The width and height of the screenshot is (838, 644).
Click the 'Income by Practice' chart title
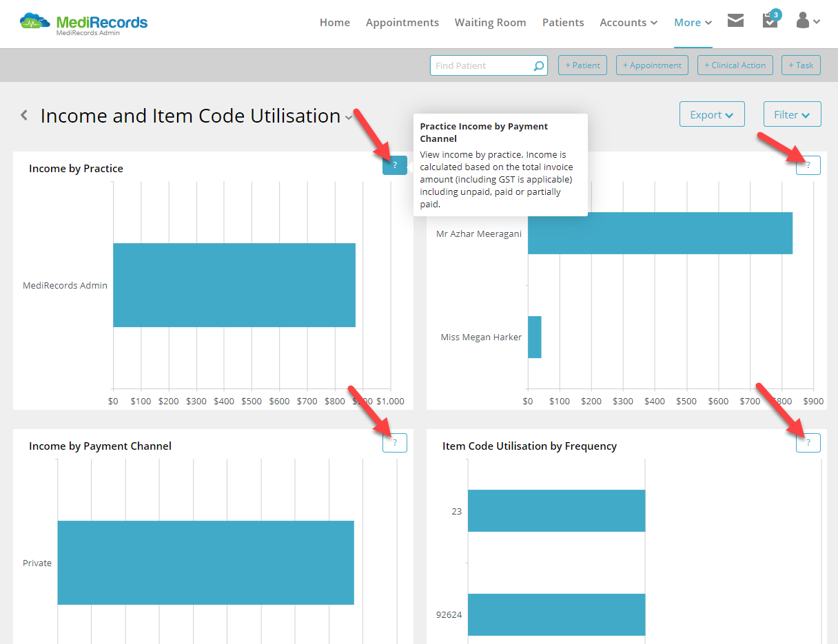coord(76,169)
